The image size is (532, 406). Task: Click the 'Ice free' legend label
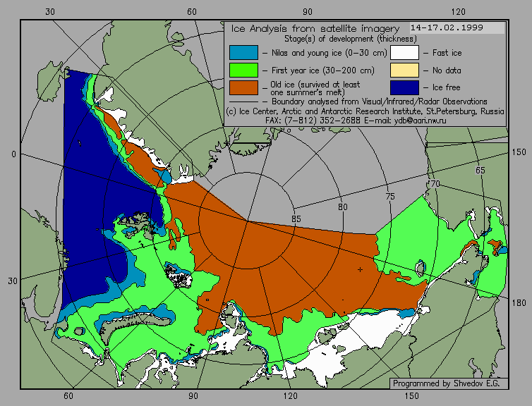446,87
